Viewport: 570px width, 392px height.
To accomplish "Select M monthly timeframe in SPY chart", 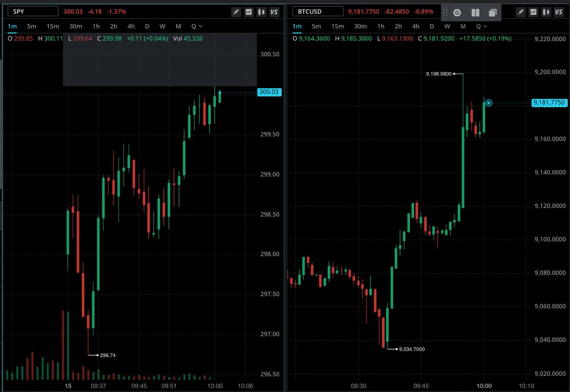I will coord(178,26).
